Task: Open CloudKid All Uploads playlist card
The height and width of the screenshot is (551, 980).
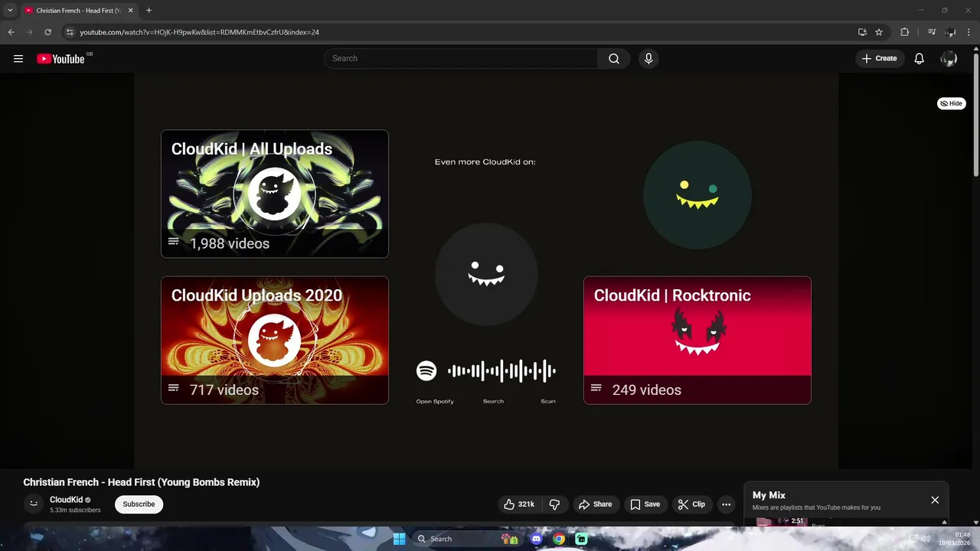Action: pos(275,194)
